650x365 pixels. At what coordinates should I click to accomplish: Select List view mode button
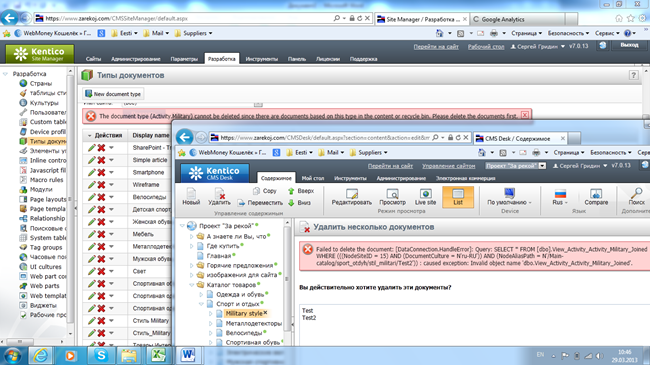coord(458,197)
